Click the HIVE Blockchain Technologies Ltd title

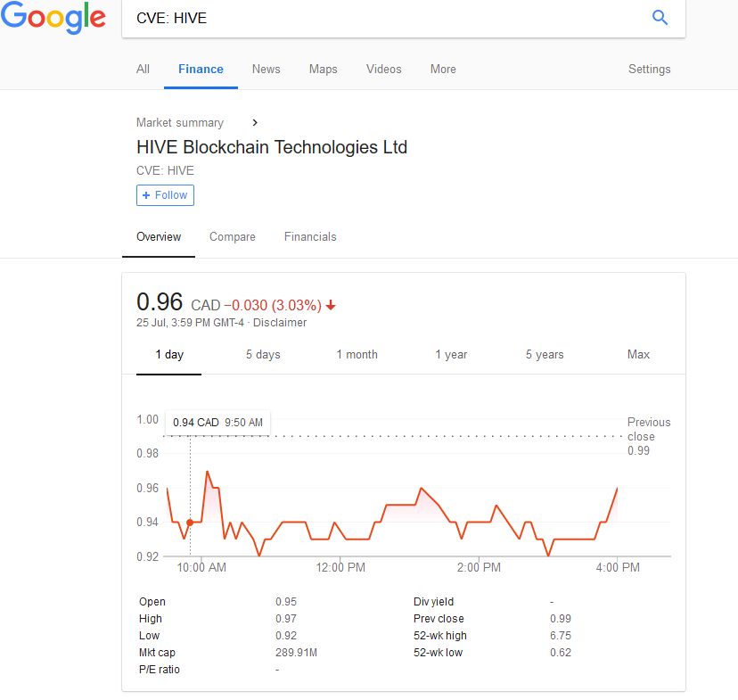[272, 147]
